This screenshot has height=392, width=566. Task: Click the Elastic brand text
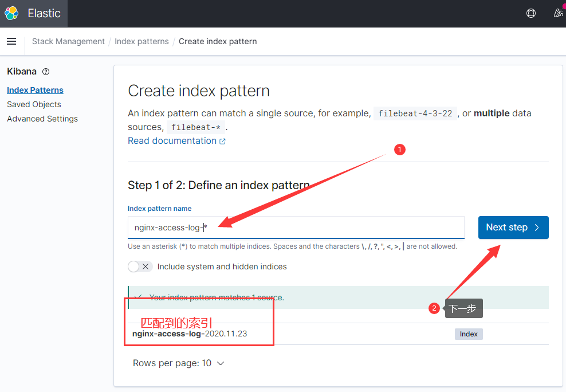click(44, 13)
